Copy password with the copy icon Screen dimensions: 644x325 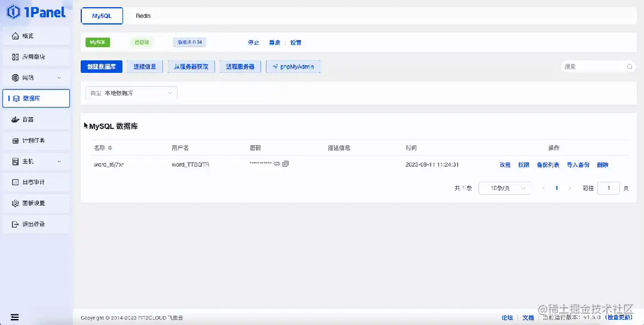286,164
